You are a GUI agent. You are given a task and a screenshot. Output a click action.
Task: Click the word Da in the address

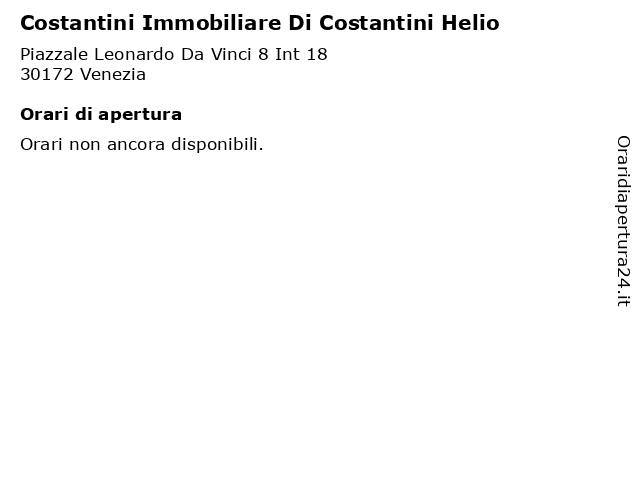point(193,54)
